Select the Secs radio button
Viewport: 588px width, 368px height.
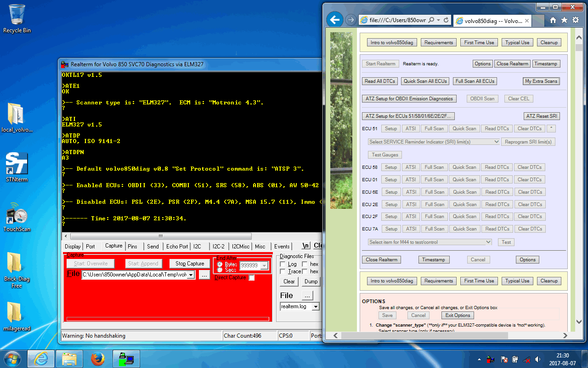(220, 270)
